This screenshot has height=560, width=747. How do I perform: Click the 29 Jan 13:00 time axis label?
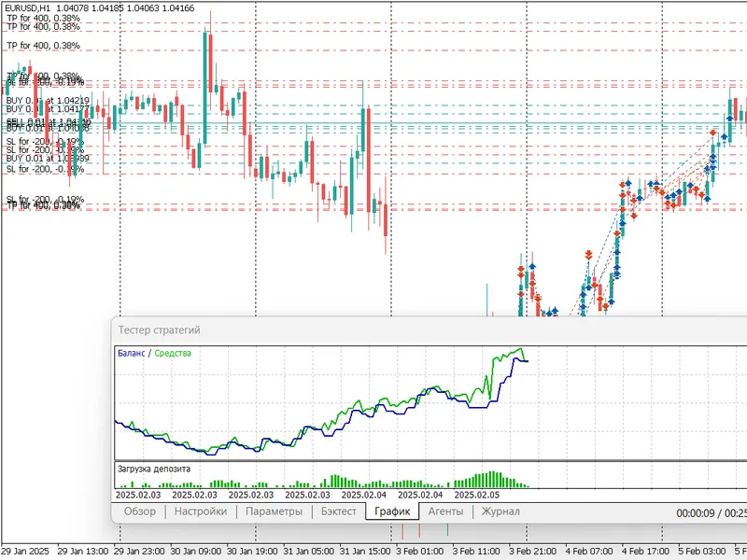pos(83,552)
